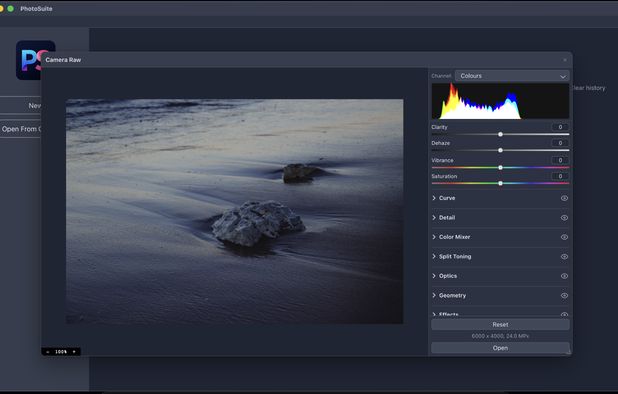Image resolution: width=618 pixels, height=394 pixels.
Task: Click the zoom in plus icon
Action: coord(74,352)
